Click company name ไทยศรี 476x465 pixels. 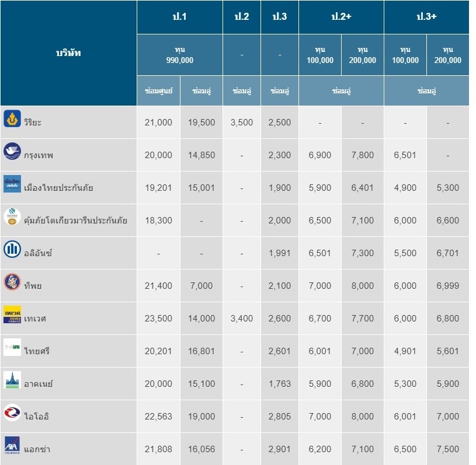click(37, 351)
